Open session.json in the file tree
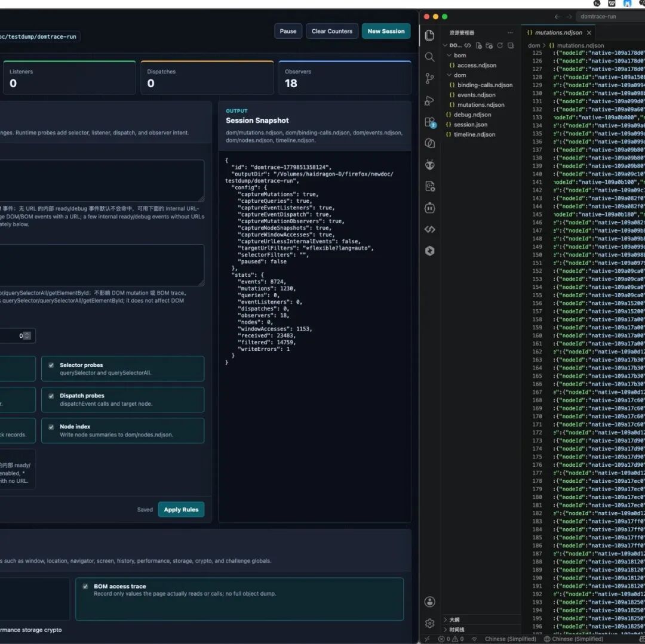Viewport: 645px width, 644px height. 470,125
